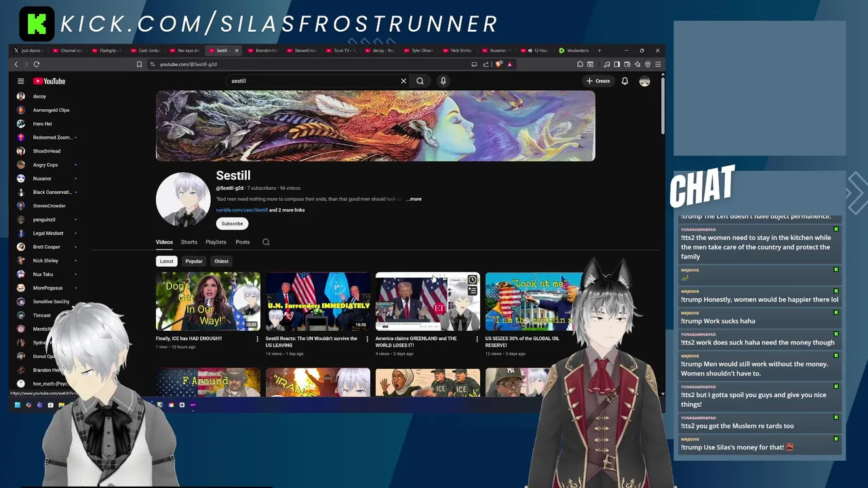
Task: Switch to the Playlists channel tab
Action: point(216,242)
